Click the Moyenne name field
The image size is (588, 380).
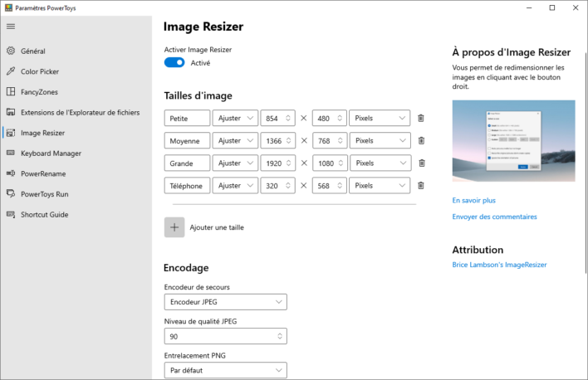tap(187, 140)
